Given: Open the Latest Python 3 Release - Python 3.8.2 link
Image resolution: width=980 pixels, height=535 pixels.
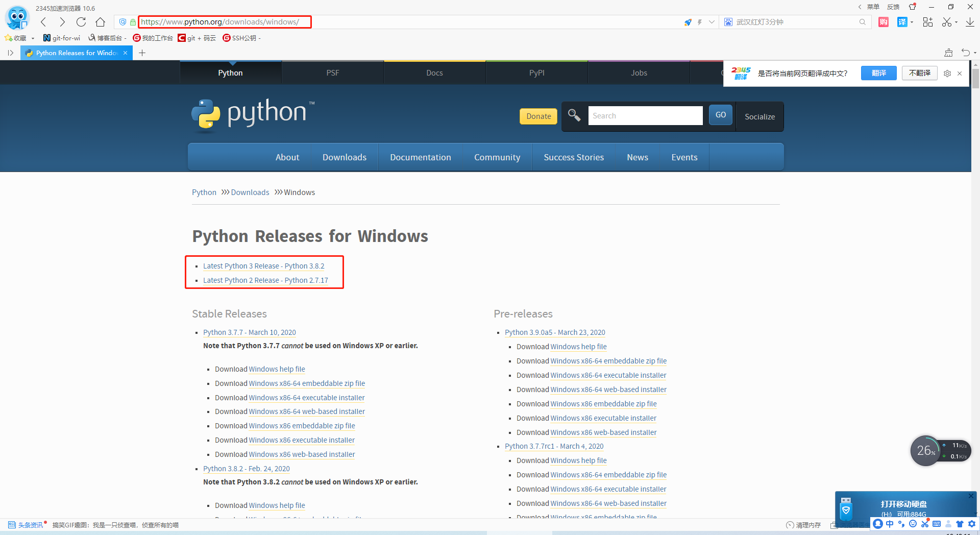Looking at the screenshot, I should point(264,266).
